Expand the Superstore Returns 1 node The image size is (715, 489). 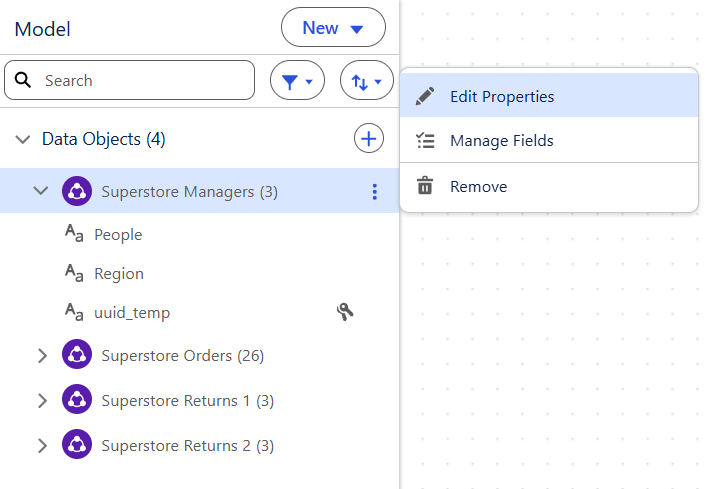pyautogui.click(x=42, y=401)
